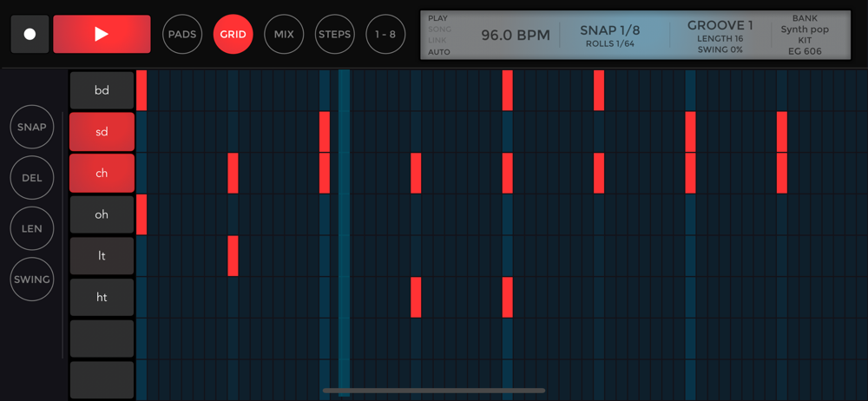868x401 pixels.
Task: Open the KIT EG 606 selector
Action: pos(805,46)
